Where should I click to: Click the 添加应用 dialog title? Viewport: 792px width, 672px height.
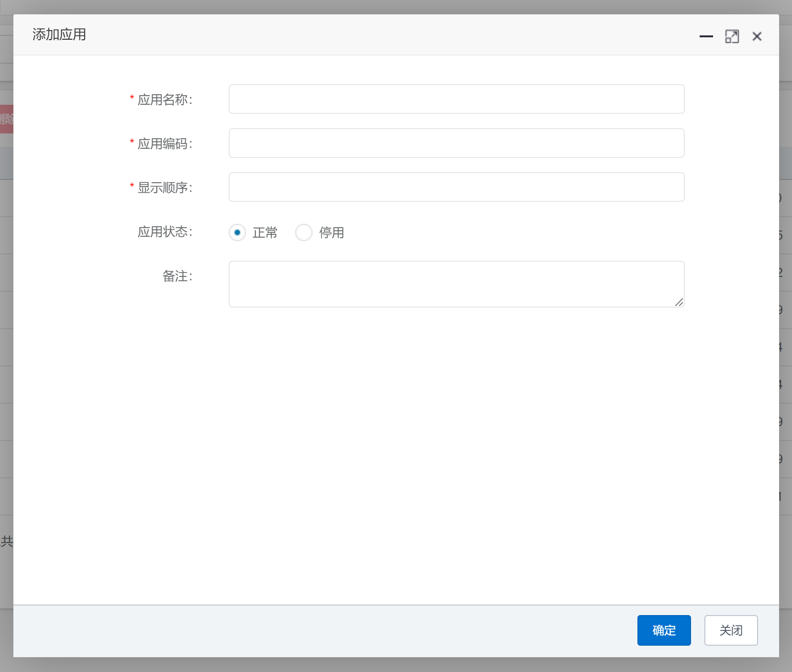[x=59, y=34]
